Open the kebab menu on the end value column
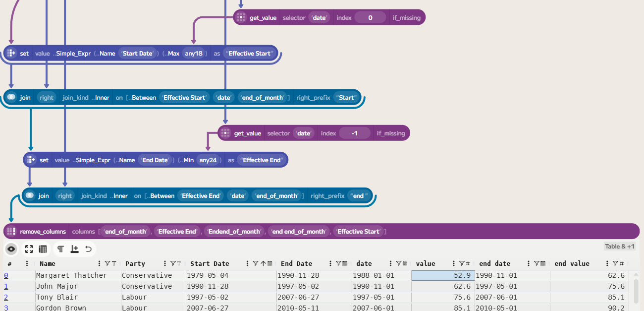Viewport: 644px width, 311px height. click(x=606, y=263)
